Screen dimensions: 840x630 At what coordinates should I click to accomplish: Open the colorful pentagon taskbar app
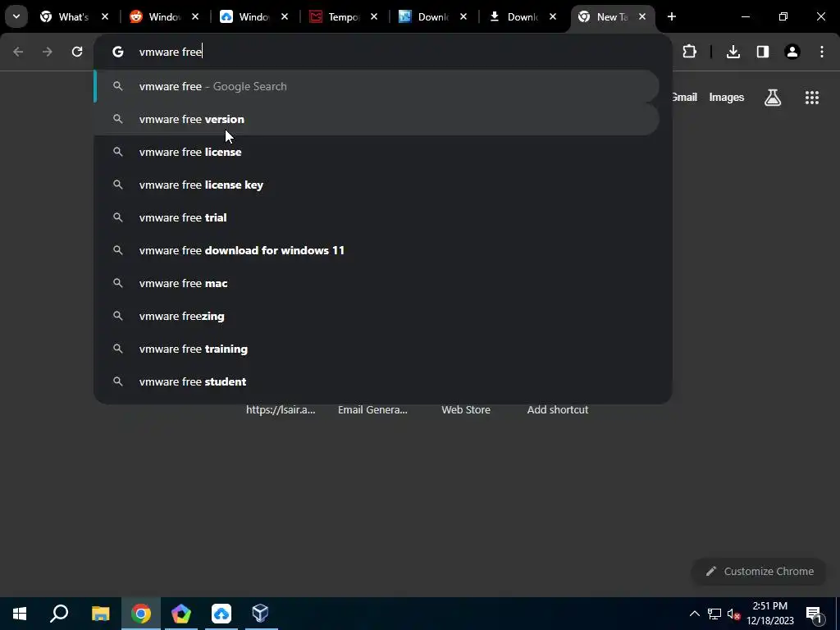(181, 614)
